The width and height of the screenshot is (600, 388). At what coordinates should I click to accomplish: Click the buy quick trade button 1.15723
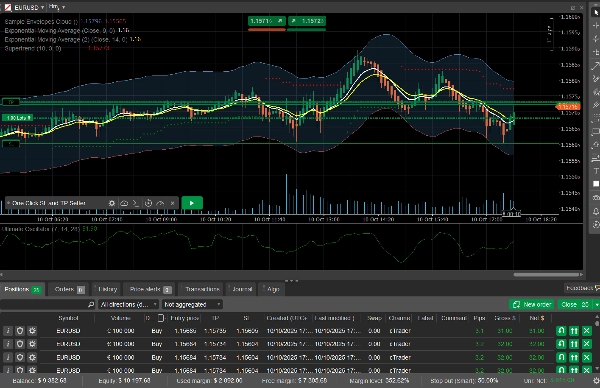pos(307,21)
